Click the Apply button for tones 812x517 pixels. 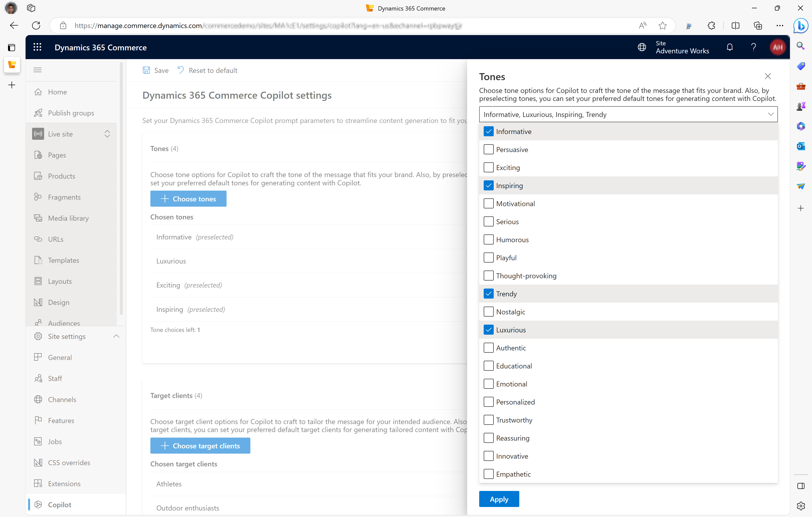[x=499, y=499]
